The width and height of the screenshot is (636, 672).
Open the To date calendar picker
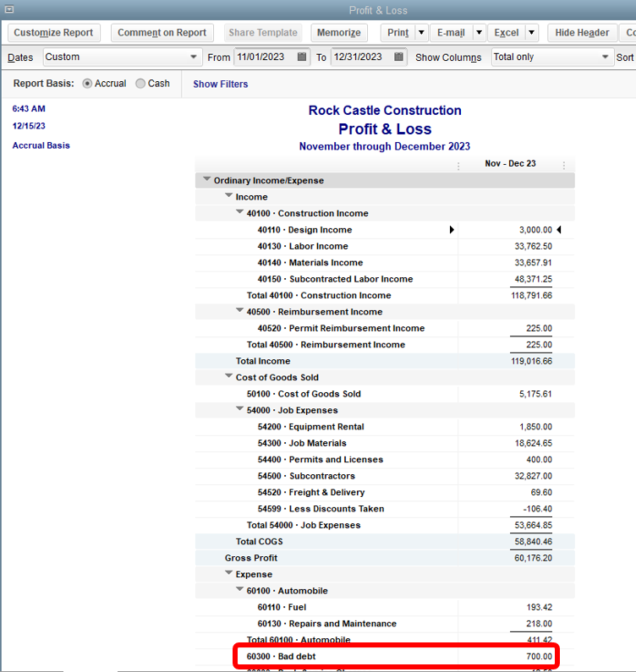399,57
